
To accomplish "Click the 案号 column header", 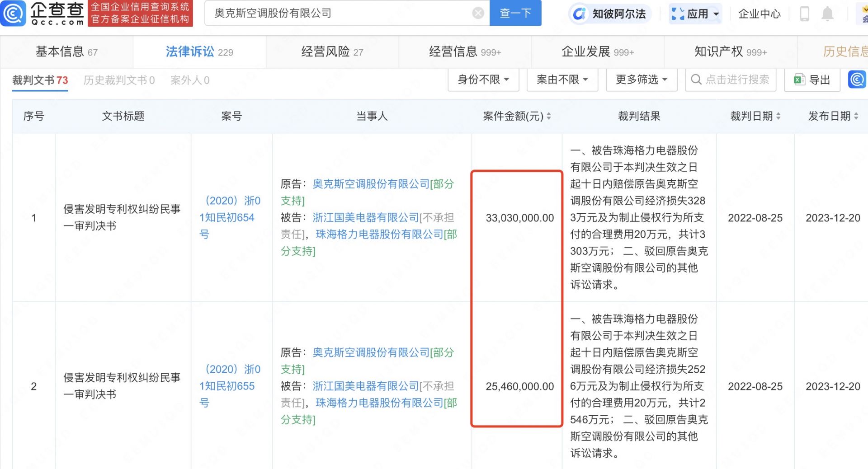I will click(x=231, y=116).
